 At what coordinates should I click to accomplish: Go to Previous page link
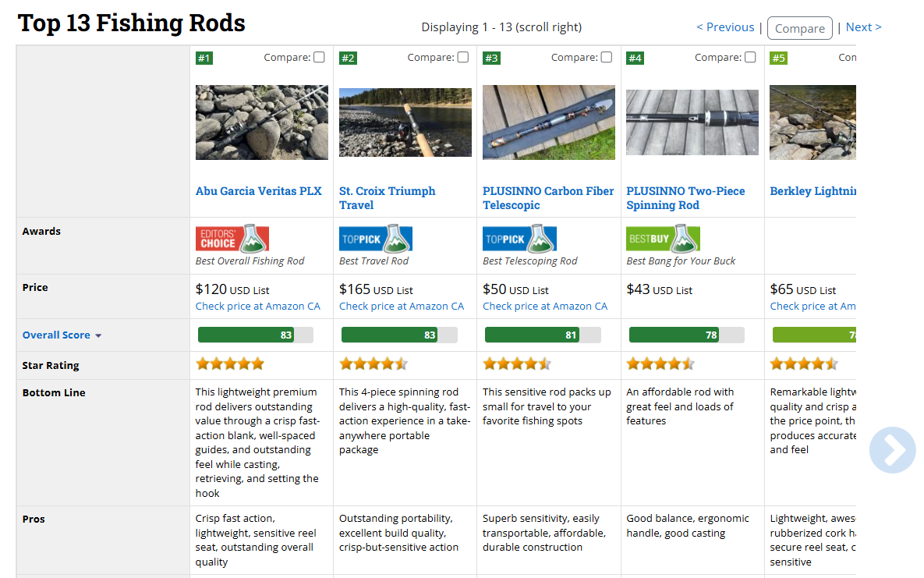(x=725, y=27)
